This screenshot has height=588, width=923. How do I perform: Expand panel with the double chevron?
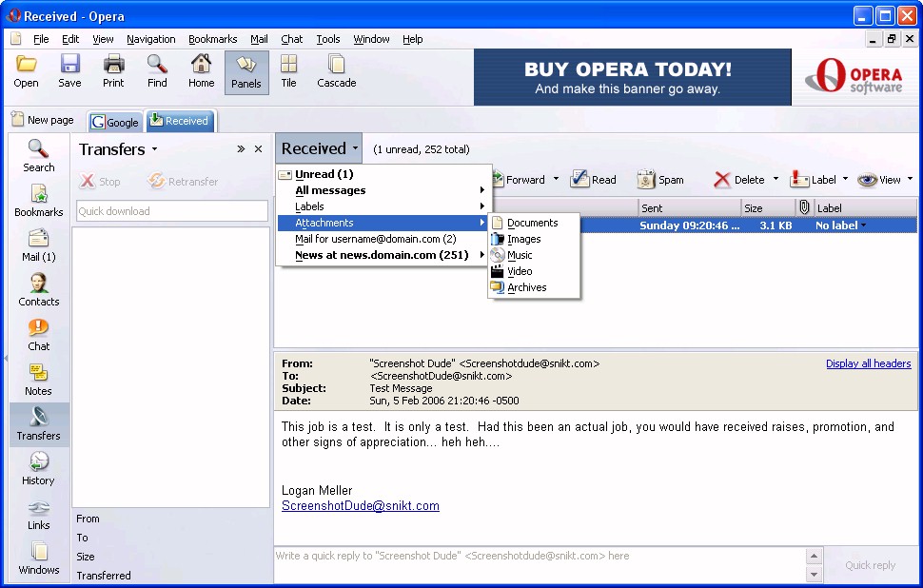(241, 149)
